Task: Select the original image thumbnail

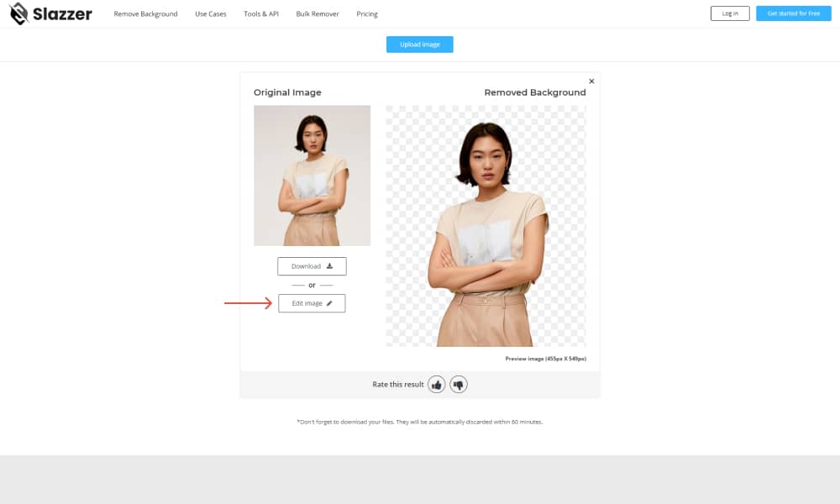Action: click(312, 176)
